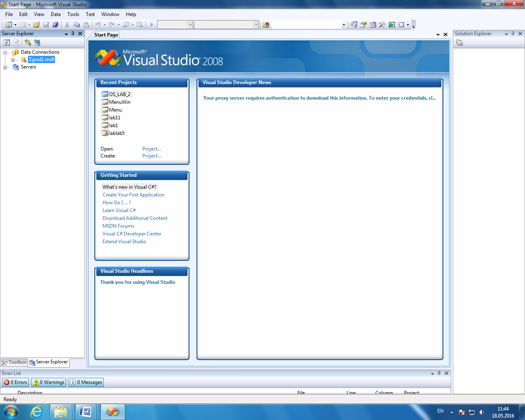
Task: Click the Command Window toolbar icon
Action: (x=401, y=25)
